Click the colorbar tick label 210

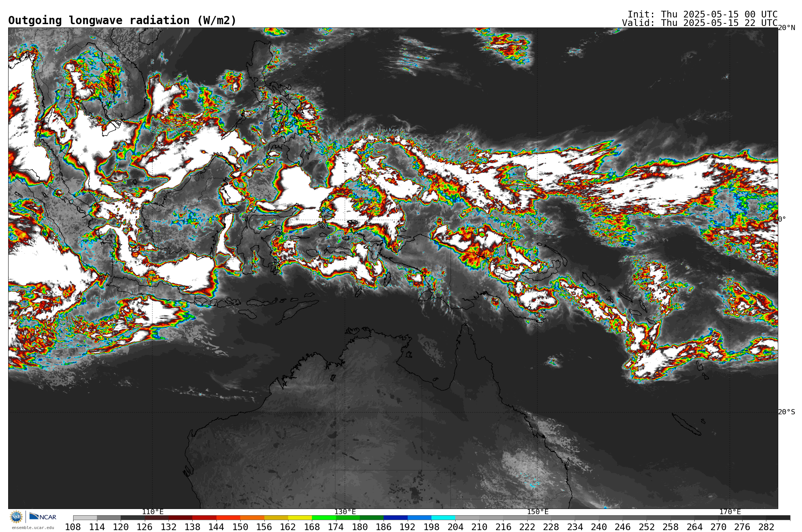[x=479, y=527]
